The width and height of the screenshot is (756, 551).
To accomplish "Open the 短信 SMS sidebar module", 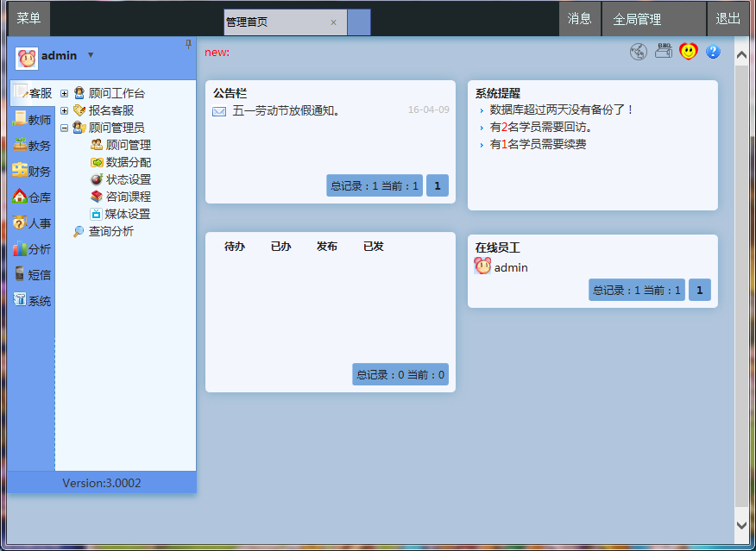I will [x=32, y=274].
